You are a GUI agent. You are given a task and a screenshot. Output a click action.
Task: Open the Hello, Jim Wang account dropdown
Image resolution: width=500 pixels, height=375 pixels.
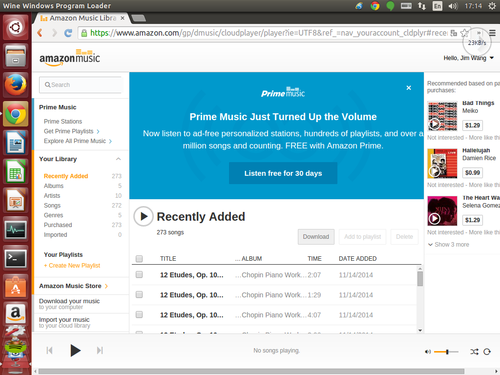point(468,58)
